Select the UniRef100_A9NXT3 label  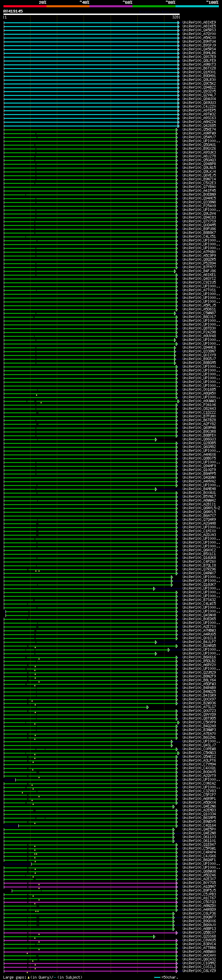(199, 64)
